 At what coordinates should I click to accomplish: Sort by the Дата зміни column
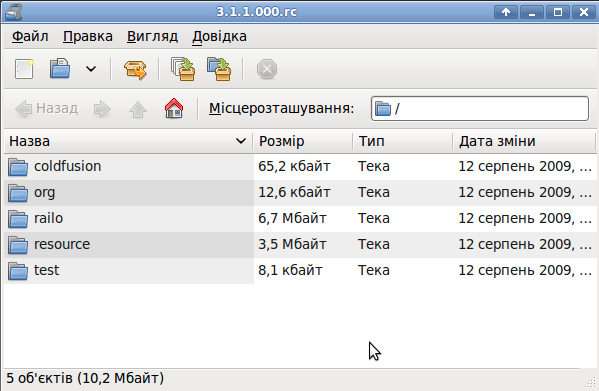click(x=524, y=141)
